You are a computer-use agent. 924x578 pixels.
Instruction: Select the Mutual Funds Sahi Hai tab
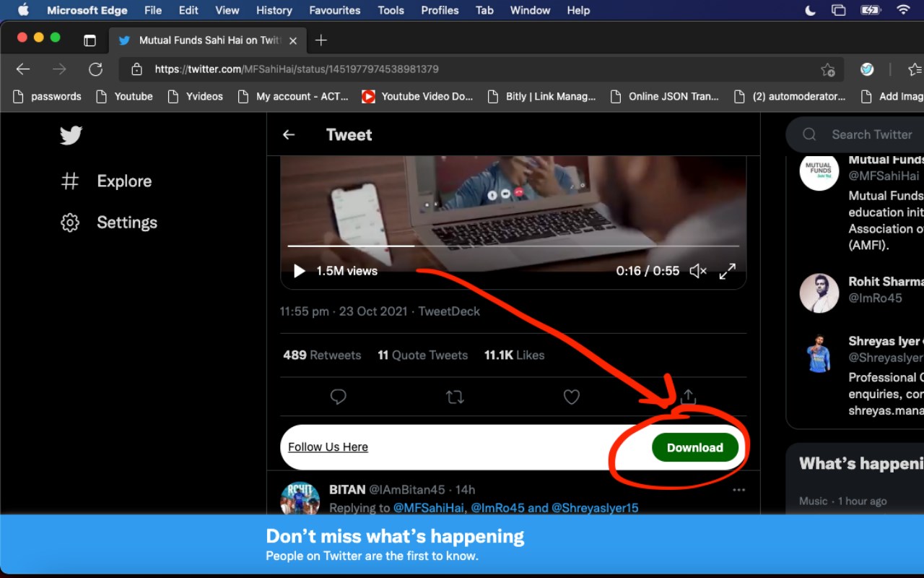206,40
